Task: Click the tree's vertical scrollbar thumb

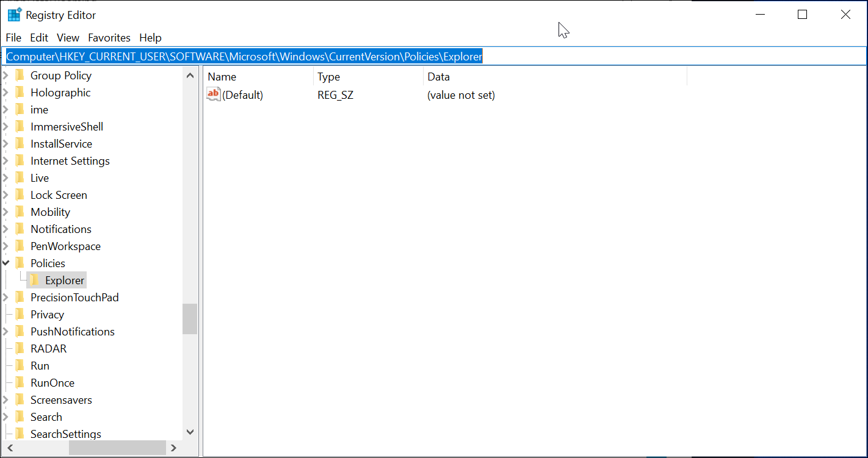Action: (190, 319)
